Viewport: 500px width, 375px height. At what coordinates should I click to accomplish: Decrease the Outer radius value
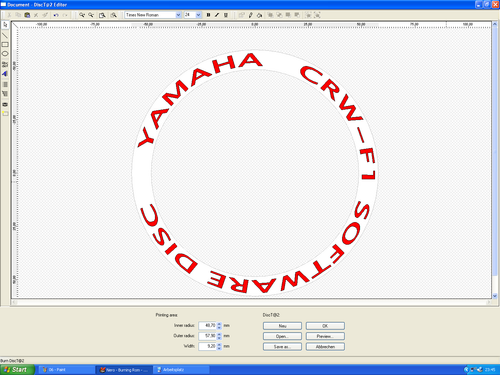coord(219,338)
